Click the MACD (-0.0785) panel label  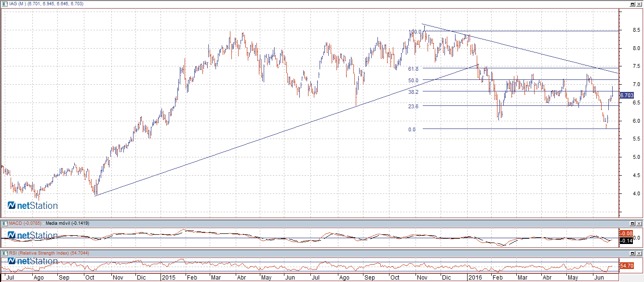click(x=25, y=223)
